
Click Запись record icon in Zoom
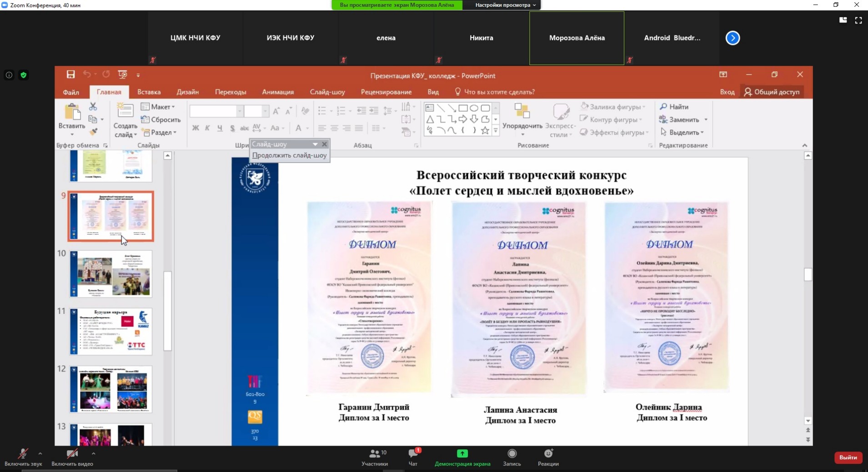click(x=512, y=453)
